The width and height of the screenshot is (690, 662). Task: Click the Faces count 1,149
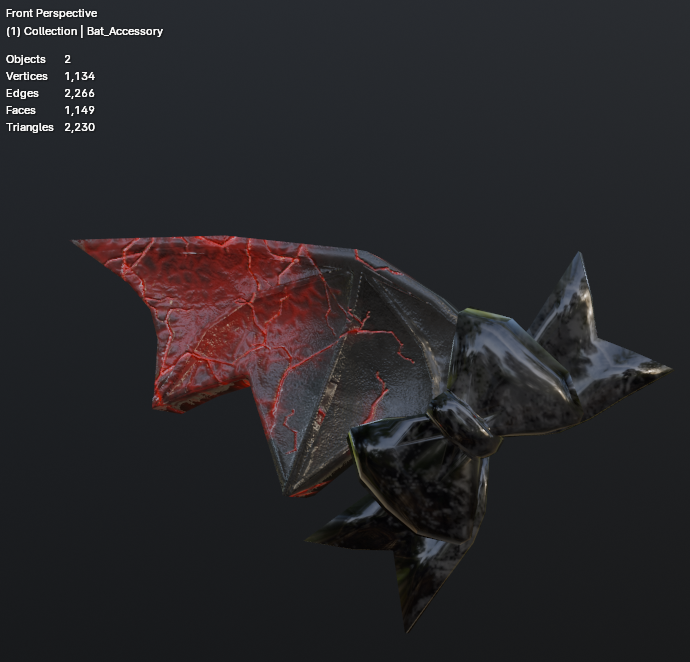pyautogui.click(x=80, y=110)
